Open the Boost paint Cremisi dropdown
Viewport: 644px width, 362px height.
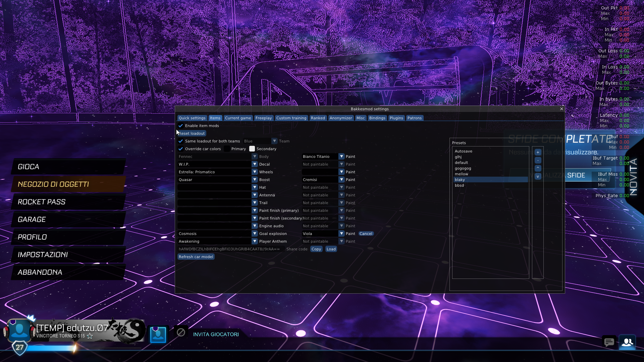click(x=341, y=180)
